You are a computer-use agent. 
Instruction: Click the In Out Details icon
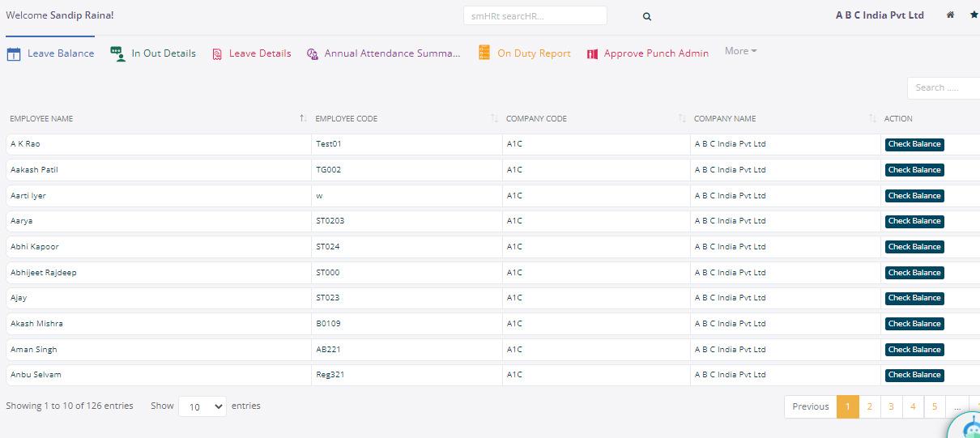(118, 54)
